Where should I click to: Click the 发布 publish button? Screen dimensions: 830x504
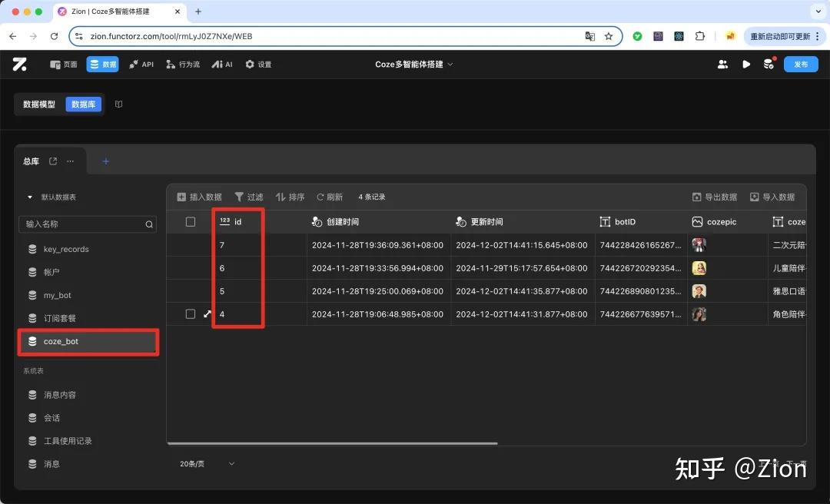point(801,64)
